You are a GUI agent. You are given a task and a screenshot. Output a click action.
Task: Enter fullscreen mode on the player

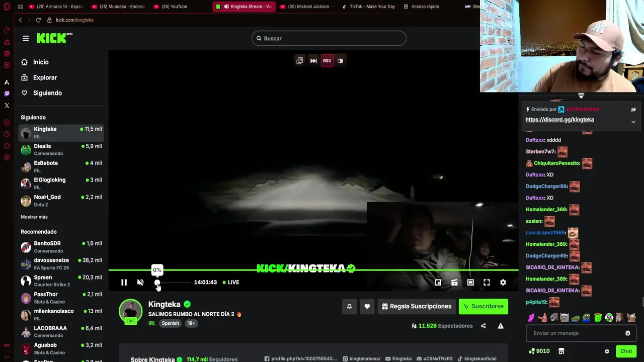[487, 283]
